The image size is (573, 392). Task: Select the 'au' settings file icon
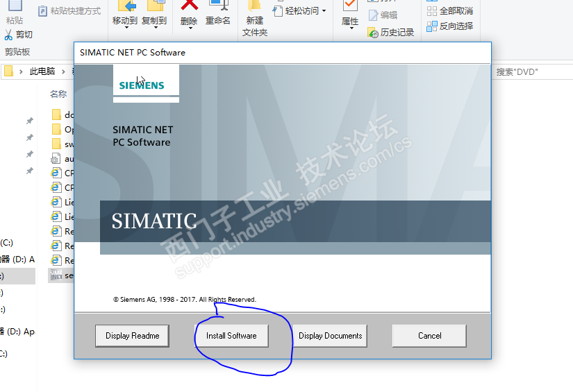[x=56, y=158]
